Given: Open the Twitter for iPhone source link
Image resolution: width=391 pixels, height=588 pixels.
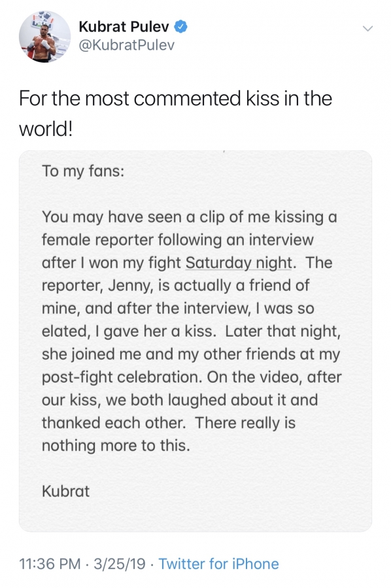Looking at the screenshot, I should [x=219, y=564].
